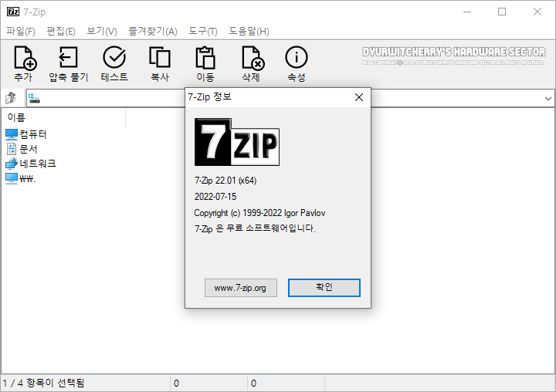Click the 7-ZIP logo in the info dialog
The height and width of the screenshot is (392, 556).
click(x=237, y=142)
